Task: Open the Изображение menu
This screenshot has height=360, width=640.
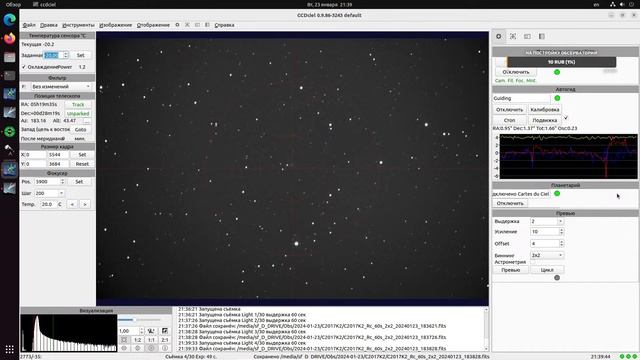Action: [116, 25]
